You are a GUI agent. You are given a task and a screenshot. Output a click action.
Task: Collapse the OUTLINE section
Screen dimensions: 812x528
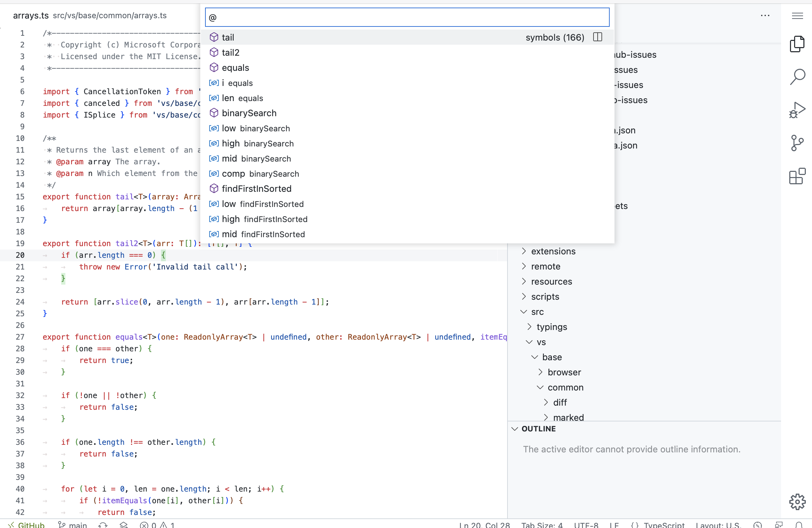tap(538, 429)
